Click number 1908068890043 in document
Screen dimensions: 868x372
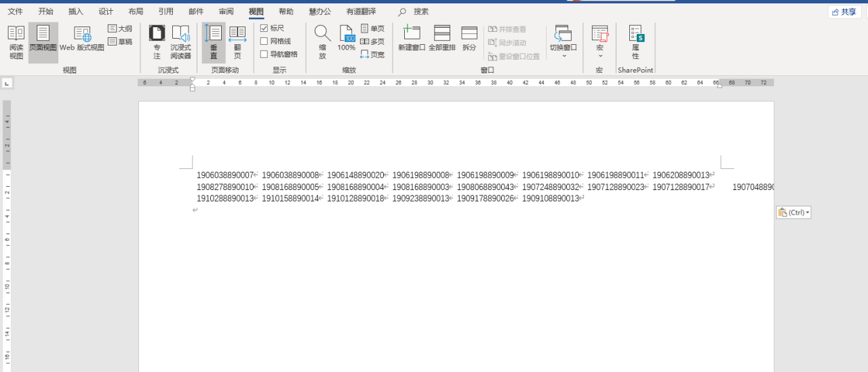pyautogui.click(x=486, y=187)
